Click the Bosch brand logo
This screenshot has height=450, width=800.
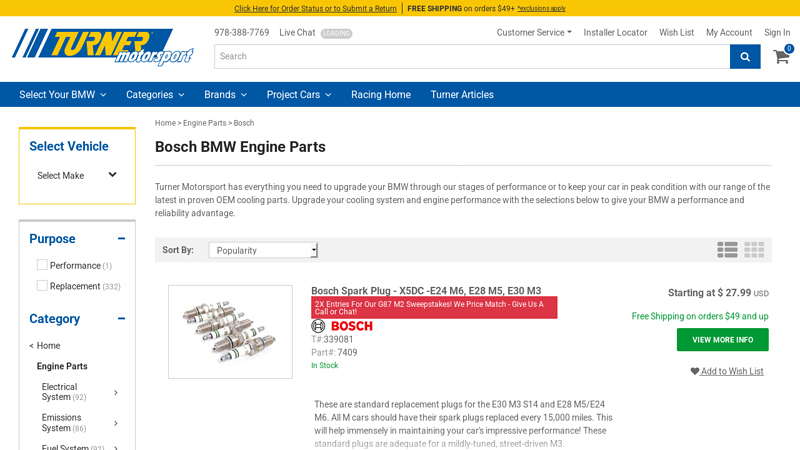pos(342,326)
